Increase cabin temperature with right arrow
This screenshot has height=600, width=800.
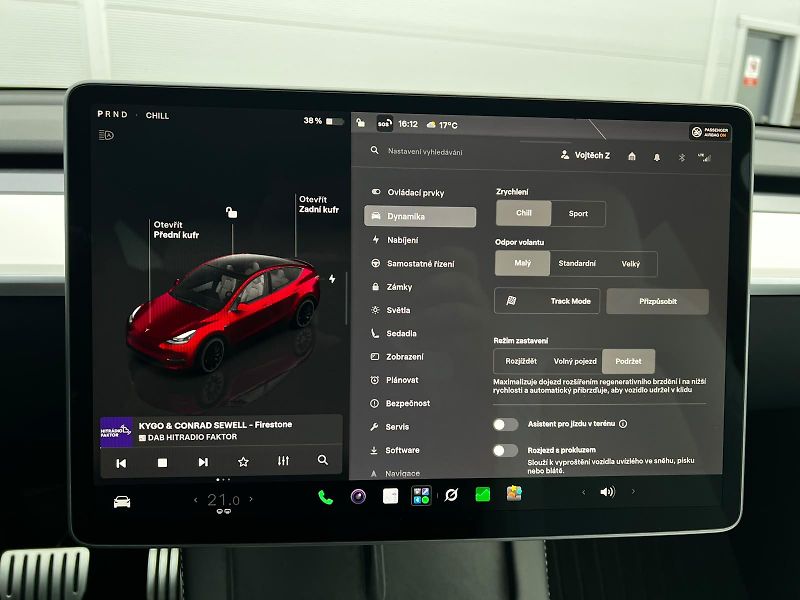251,499
